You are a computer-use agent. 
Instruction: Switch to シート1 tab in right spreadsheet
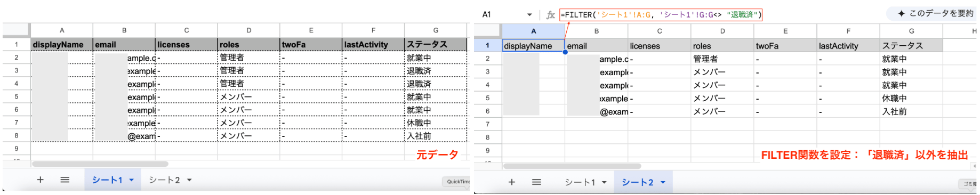pyautogui.click(x=580, y=182)
